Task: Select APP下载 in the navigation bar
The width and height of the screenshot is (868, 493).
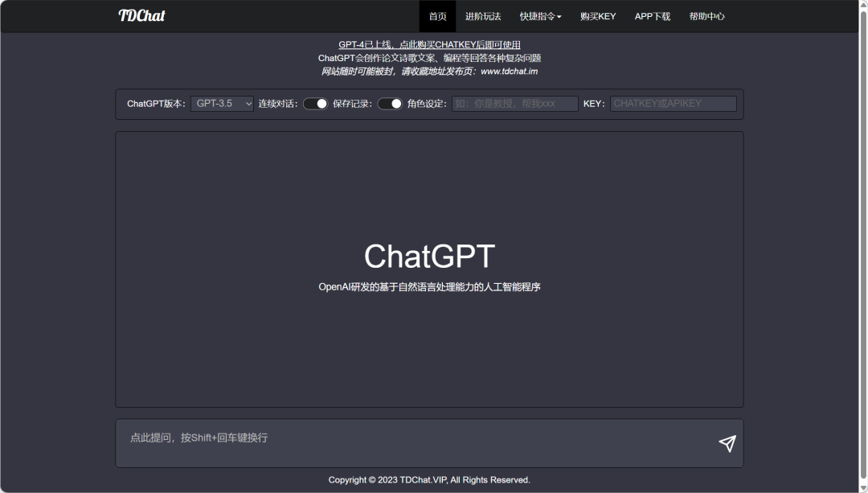Action: 652,16
